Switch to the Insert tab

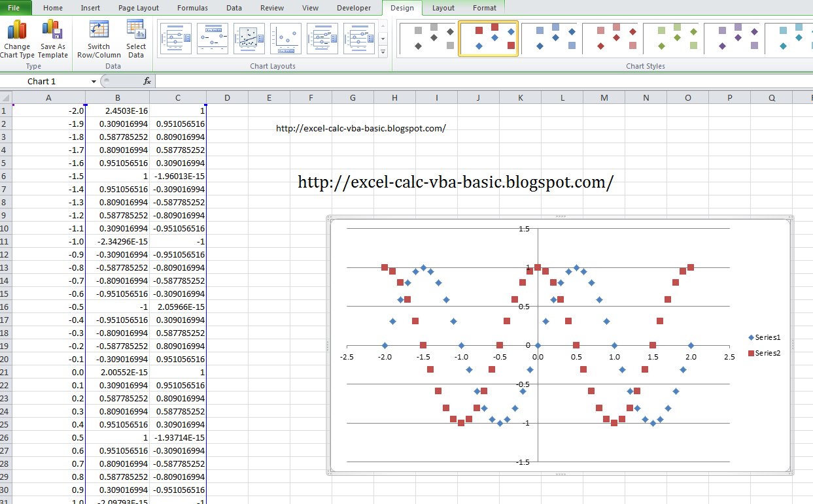point(90,8)
